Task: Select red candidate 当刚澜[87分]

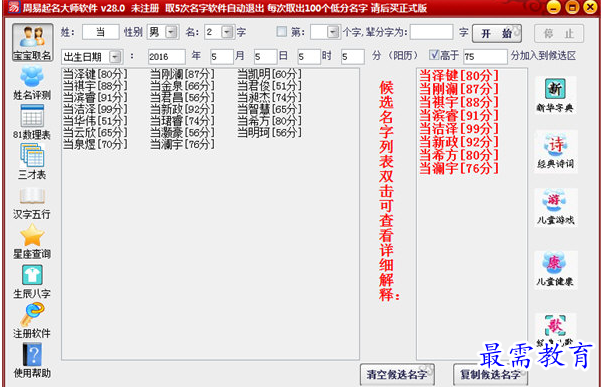Action: [x=459, y=89]
